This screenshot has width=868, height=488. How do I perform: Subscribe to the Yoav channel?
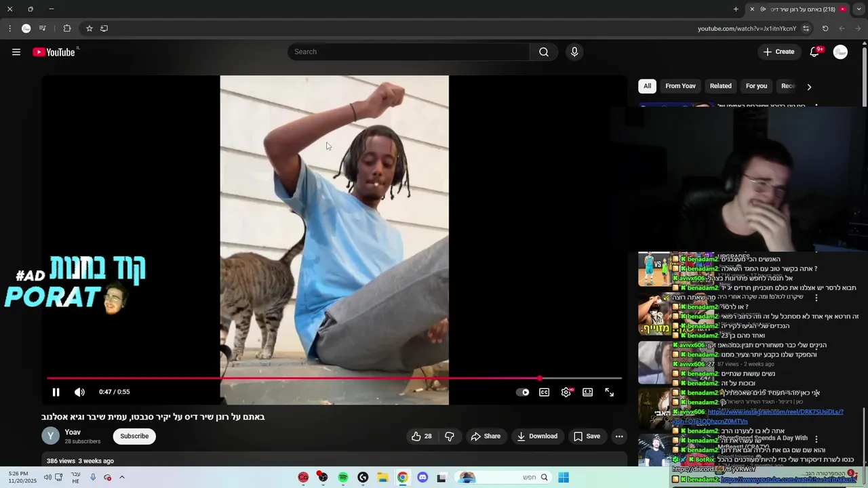click(x=134, y=436)
